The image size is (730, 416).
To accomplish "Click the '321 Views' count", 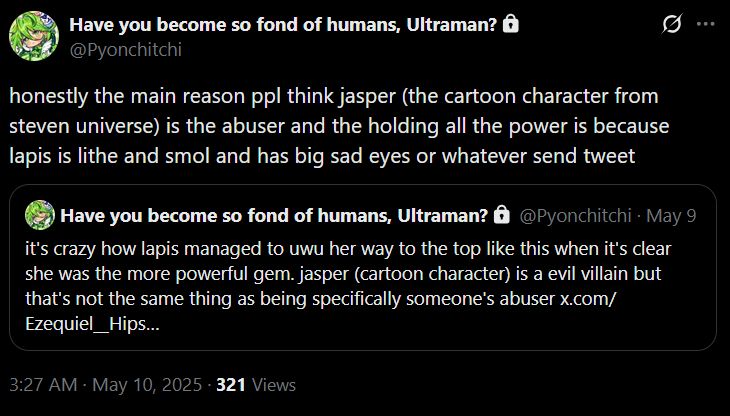I will pos(255,384).
